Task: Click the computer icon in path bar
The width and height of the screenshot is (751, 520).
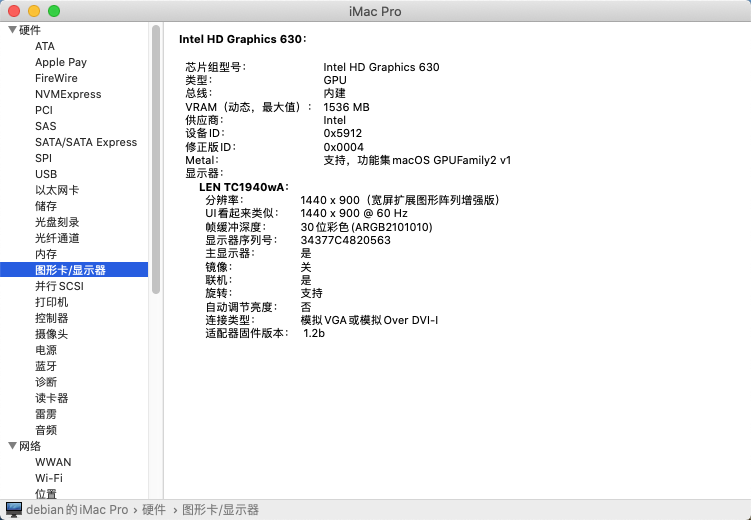Action: pos(13,509)
